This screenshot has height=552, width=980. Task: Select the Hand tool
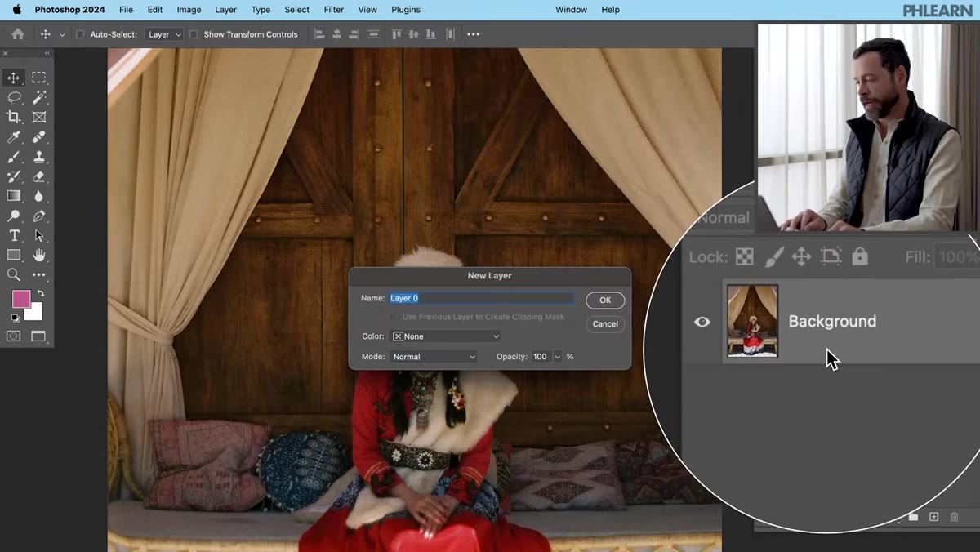point(38,256)
